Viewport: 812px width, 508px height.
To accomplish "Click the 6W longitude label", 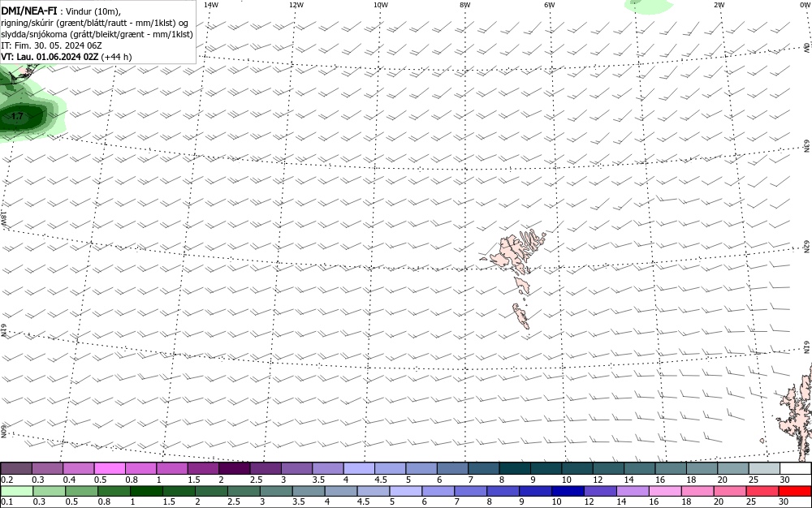I will 550,5.
